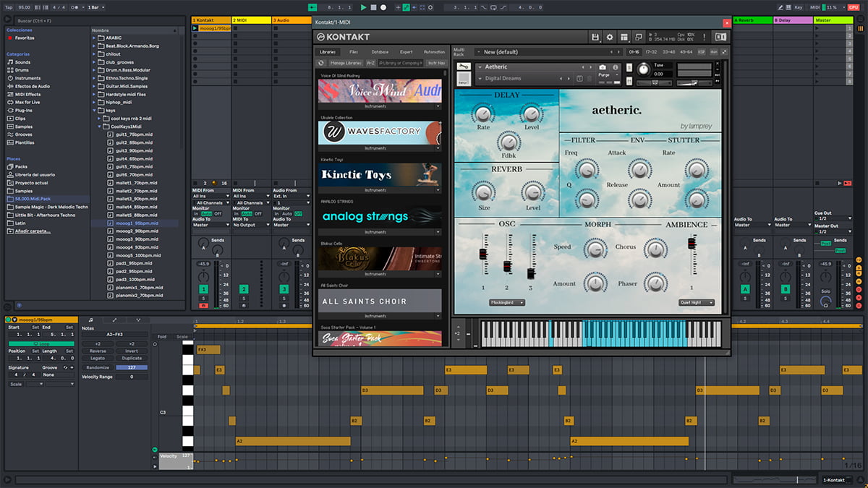The width and height of the screenshot is (868, 488).
Task: Open Kontakt options gear icon
Action: pyautogui.click(x=610, y=37)
